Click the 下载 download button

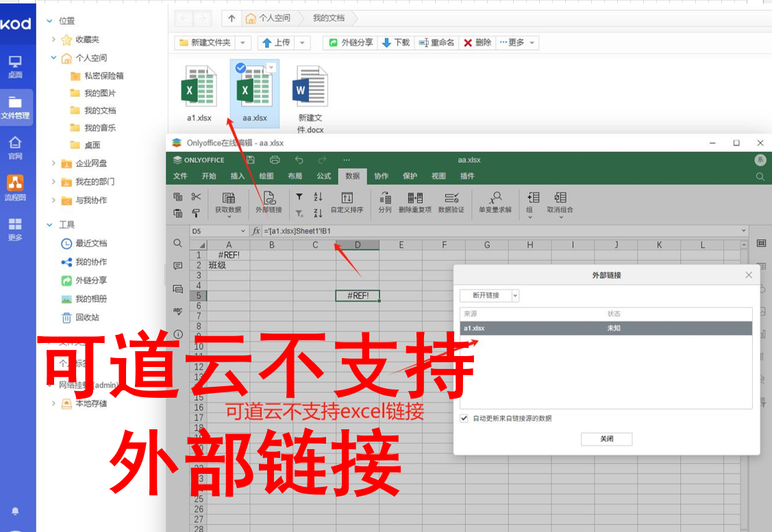[x=396, y=43]
